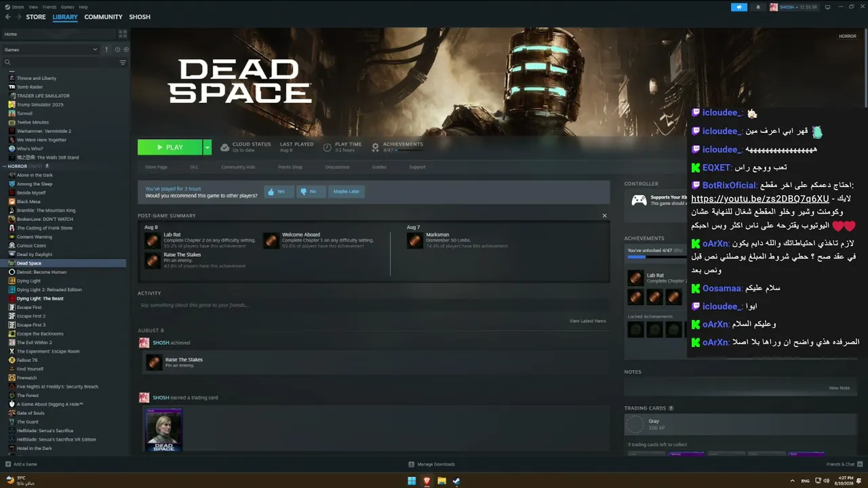The width and height of the screenshot is (868, 488).
Task: Click the Windows Start button
Action: 412,481
